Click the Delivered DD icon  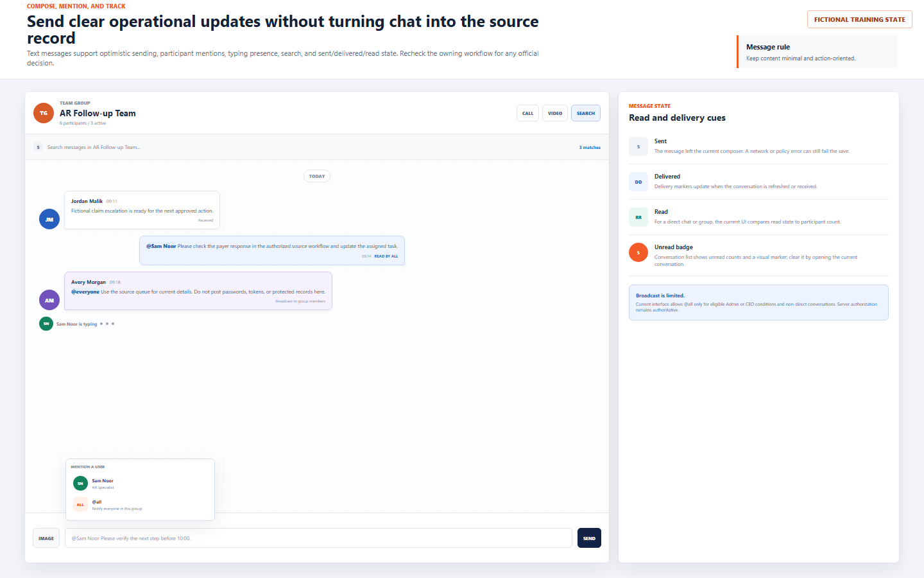[638, 182]
